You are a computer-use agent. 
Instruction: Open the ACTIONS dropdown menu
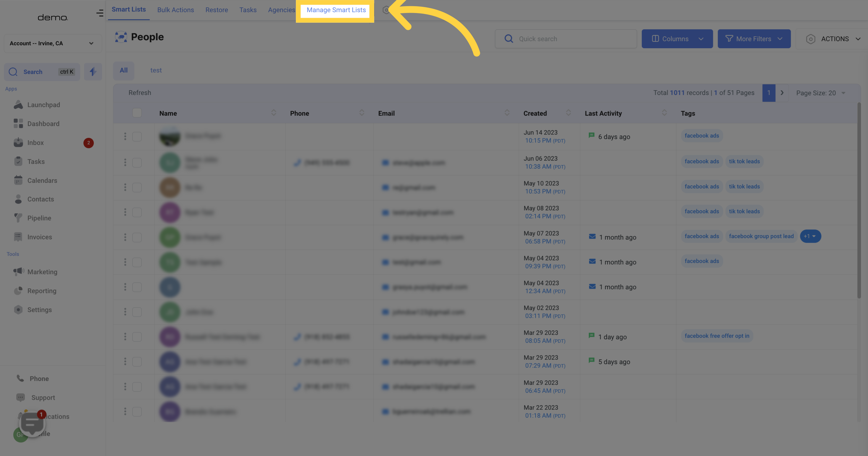pos(832,39)
